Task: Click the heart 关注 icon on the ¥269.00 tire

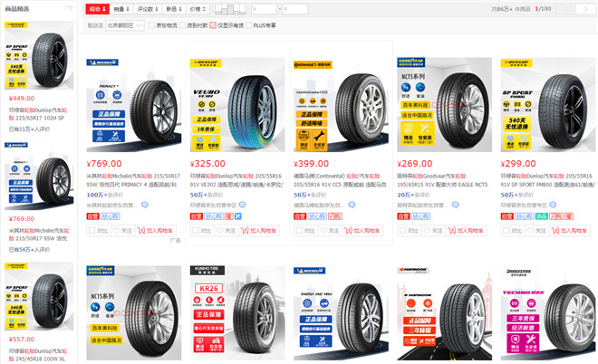Action: [x=427, y=231]
